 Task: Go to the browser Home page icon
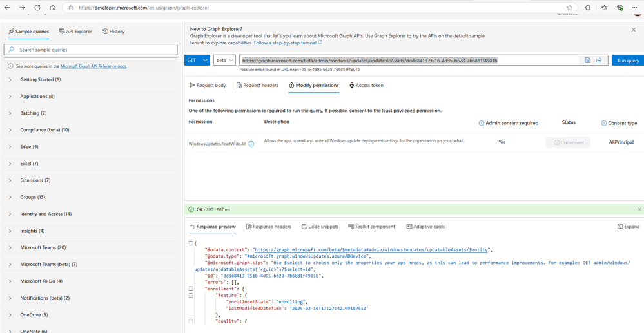[x=52, y=7]
